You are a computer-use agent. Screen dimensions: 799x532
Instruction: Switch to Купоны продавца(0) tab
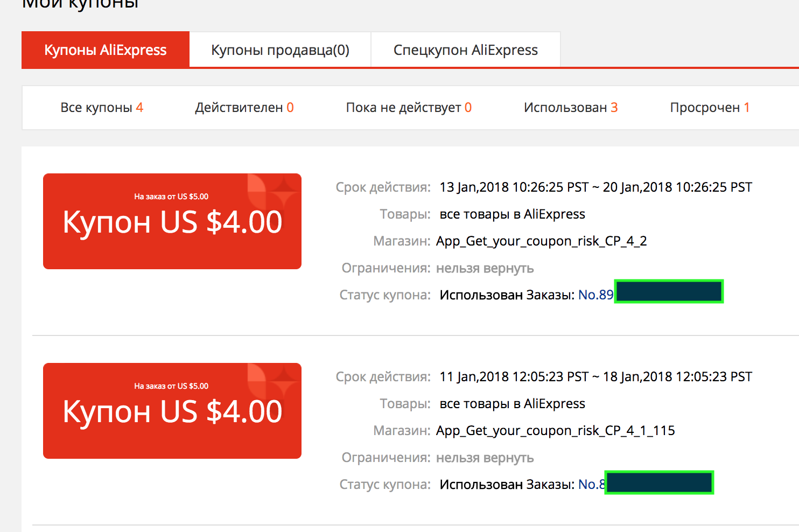(x=280, y=50)
